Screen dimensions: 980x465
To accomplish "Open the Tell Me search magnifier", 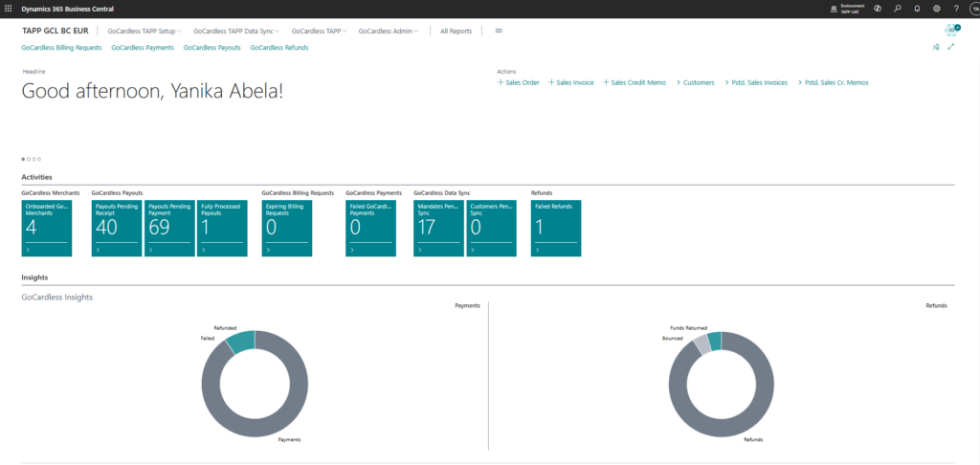I will click(x=898, y=9).
